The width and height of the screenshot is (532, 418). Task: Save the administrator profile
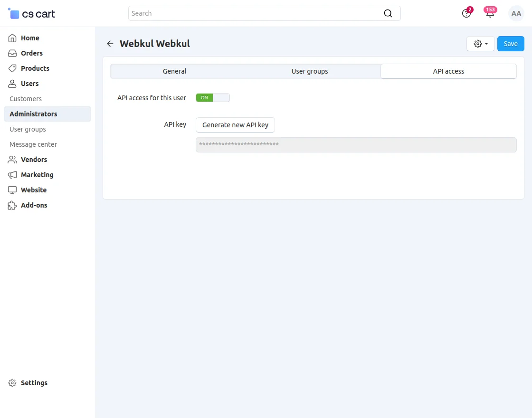[511, 44]
